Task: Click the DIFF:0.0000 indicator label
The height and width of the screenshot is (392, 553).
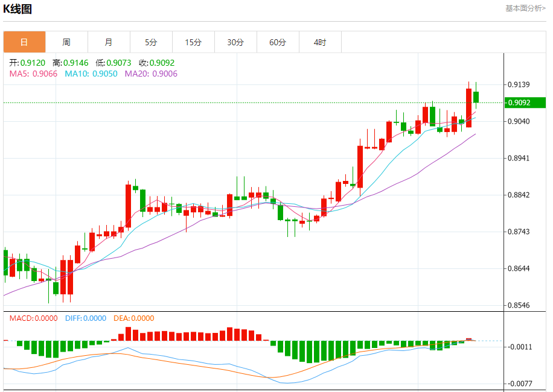Action: click(x=86, y=318)
